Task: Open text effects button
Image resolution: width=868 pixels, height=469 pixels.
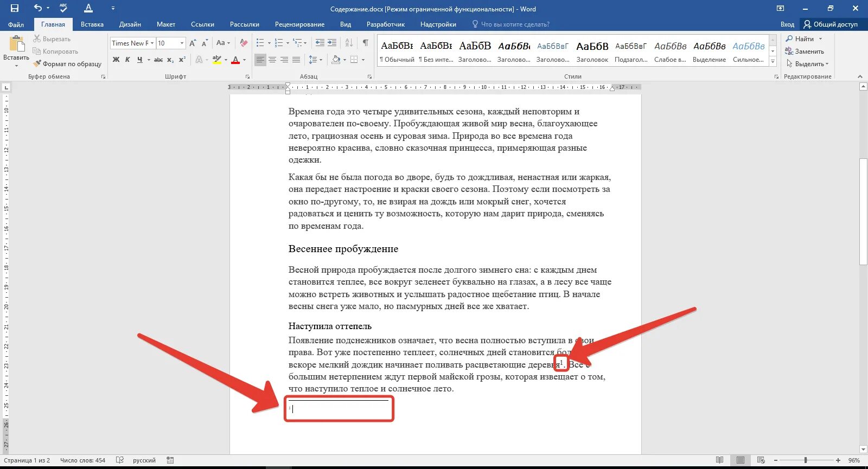Action: coord(200,60)
